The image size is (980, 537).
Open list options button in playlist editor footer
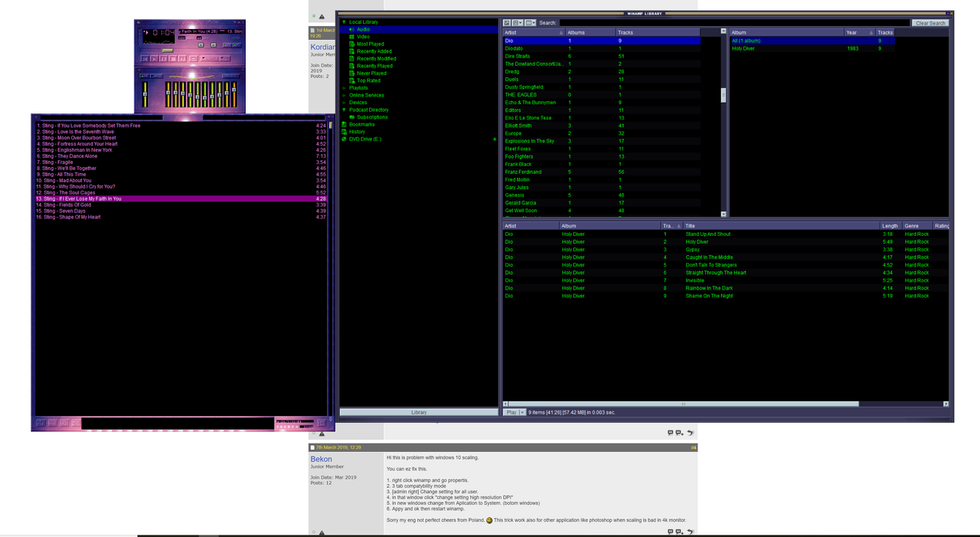[x=322, y=423]
